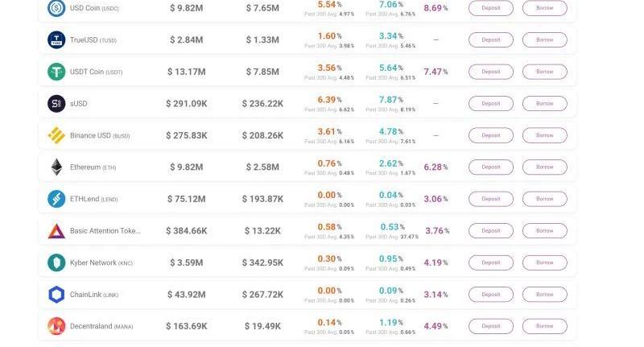This screenshot has width=644, height=347.
Task: Borrow sUSD from the market
Action: [x=544, y=103]
